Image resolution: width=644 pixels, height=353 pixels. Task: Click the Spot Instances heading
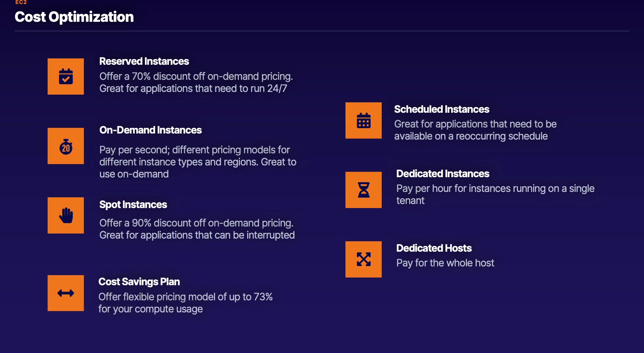point(133,205)
